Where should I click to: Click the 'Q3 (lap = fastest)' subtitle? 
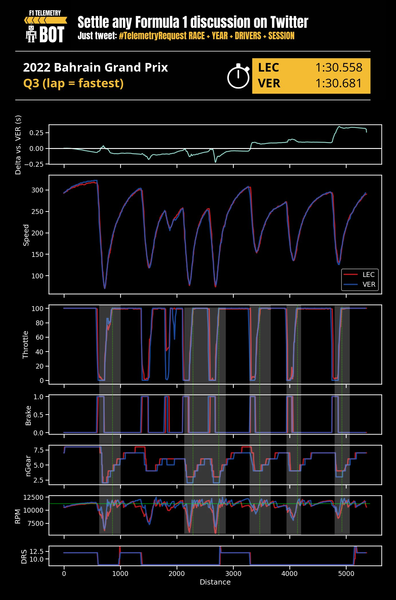(x=73, y=83)
